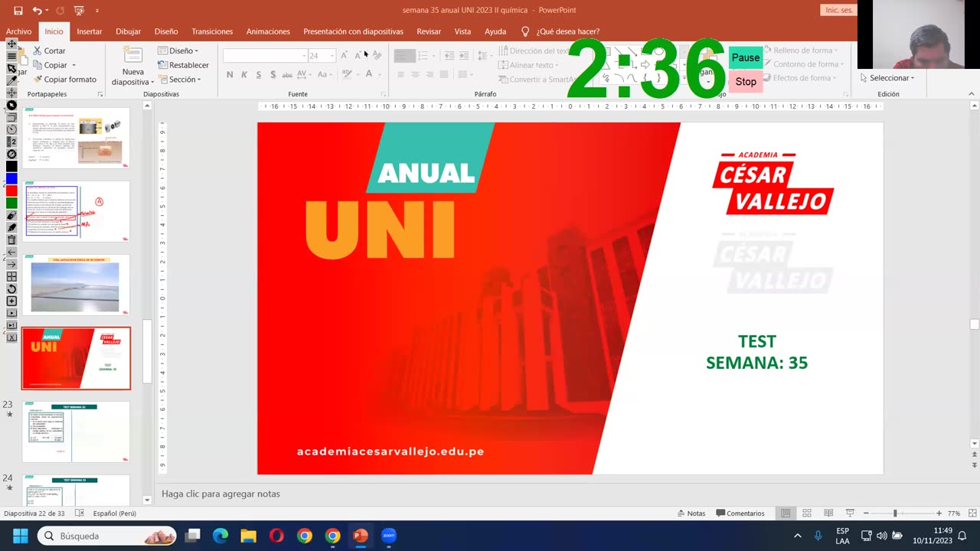This screenshot has width=980, height=551.
Task: Click the plus box icon in annotation bar
Action: 11,302
